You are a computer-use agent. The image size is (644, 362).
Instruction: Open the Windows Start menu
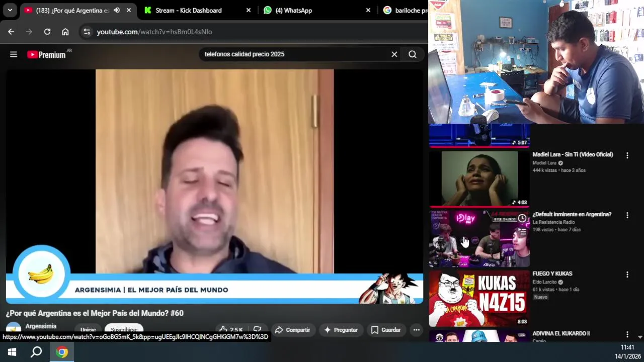click(12, 352)
